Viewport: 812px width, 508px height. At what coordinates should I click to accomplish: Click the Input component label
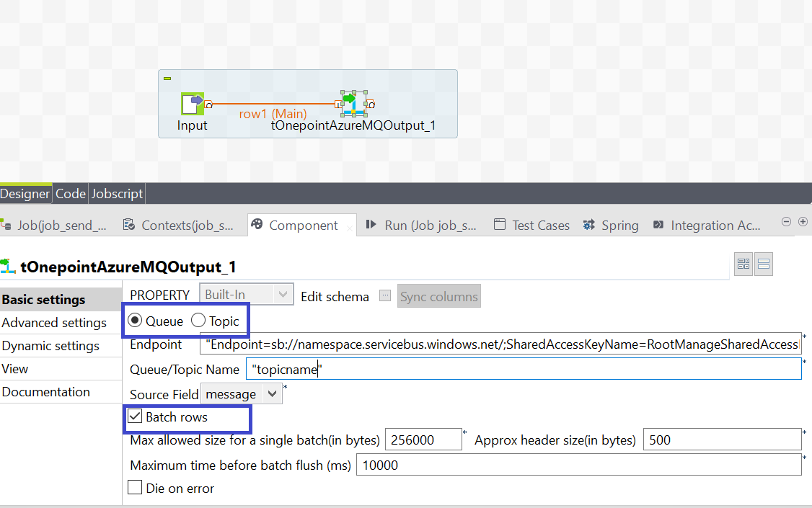tap(192, 125)
